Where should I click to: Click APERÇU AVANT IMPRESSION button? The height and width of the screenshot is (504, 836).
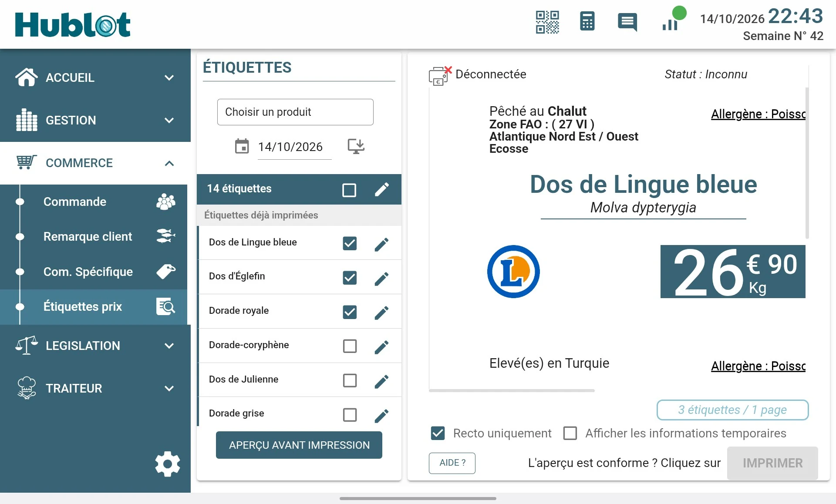pyautogui.click(x=299, y=445)
